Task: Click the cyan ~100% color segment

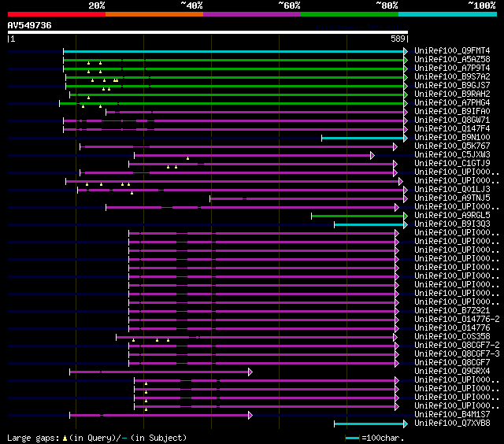Action: [447, 14]
